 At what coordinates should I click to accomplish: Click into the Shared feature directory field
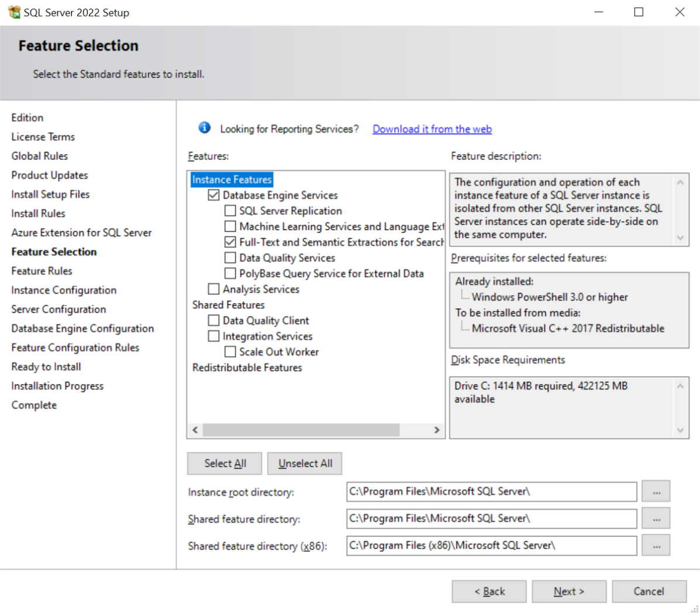491,518
